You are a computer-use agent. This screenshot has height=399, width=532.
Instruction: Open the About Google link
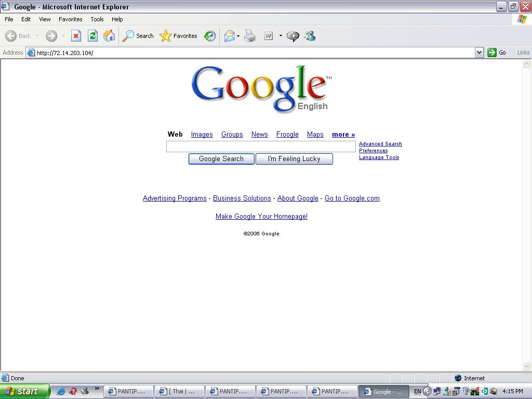[x=298, y=198]
